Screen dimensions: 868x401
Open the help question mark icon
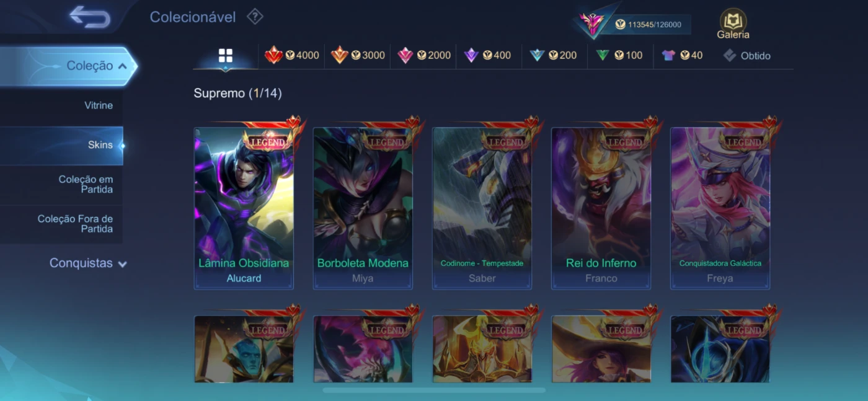click(255, 17)
